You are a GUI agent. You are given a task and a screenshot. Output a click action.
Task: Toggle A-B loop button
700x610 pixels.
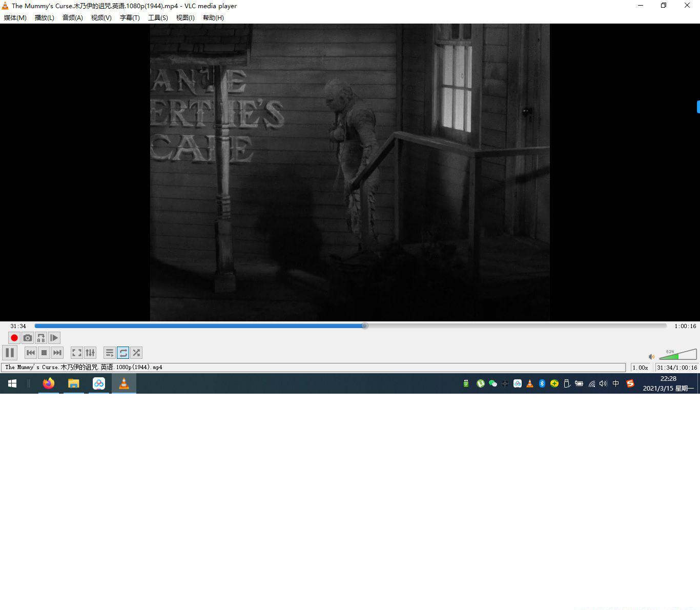coord(41,338)
